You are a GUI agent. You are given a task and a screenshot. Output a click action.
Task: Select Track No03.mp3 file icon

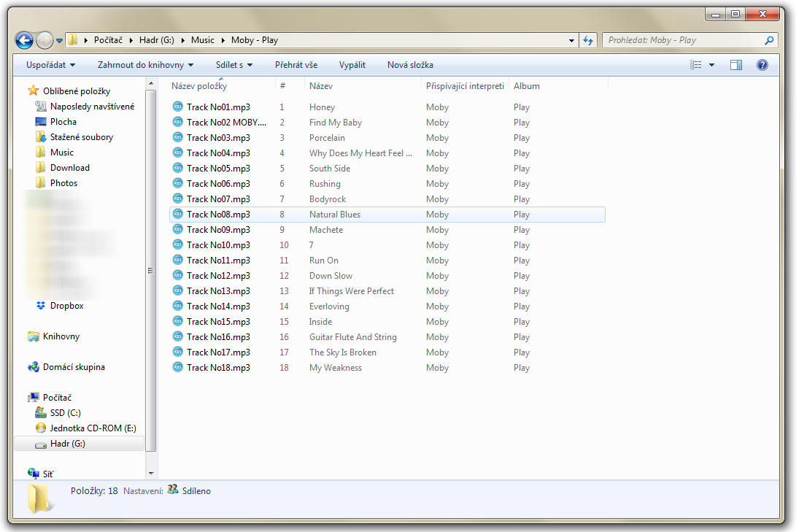point(178,136)
